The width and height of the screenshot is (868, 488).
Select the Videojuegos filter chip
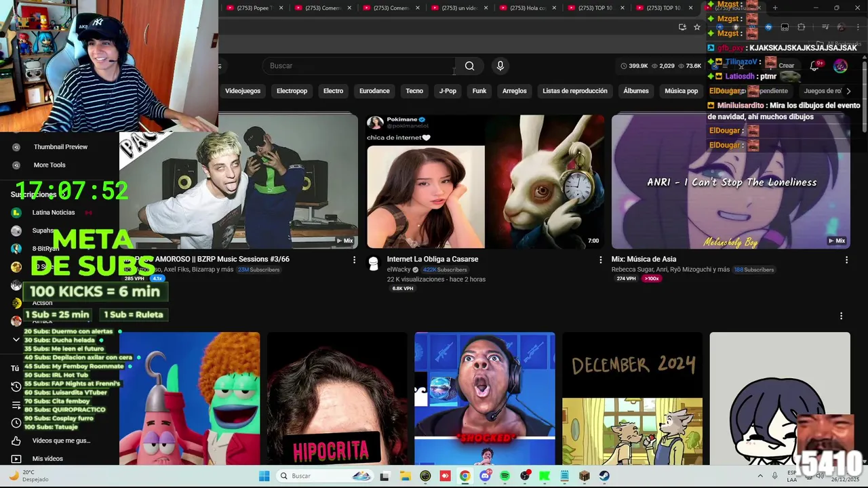point(243,91)
